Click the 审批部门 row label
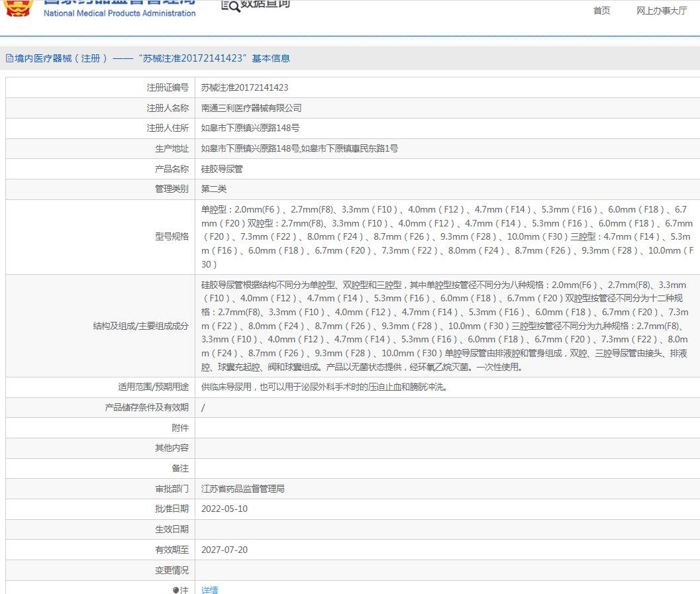Viewport: 700px width, 594px height. click(x=172, y=489)
